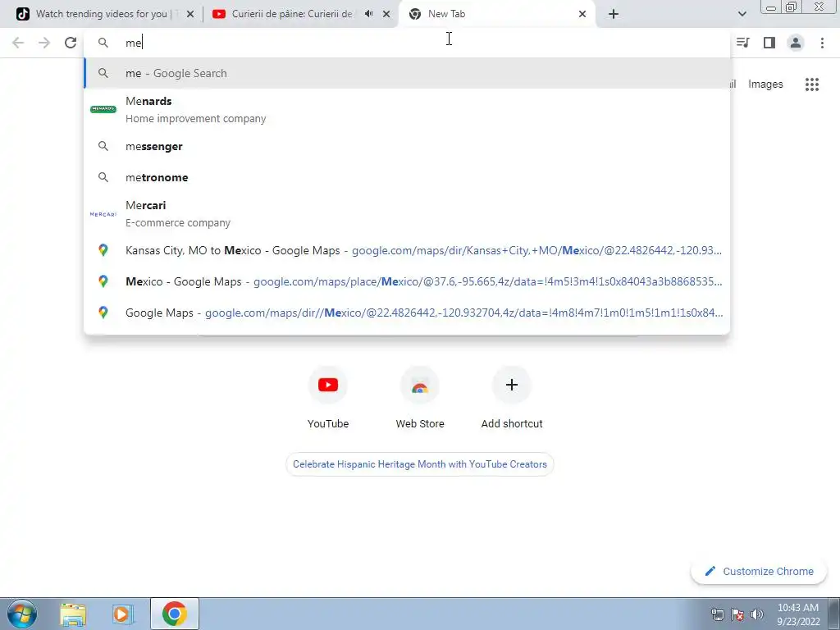Open the side panel icon
The image size is (840, 630).
coord(769,43)
